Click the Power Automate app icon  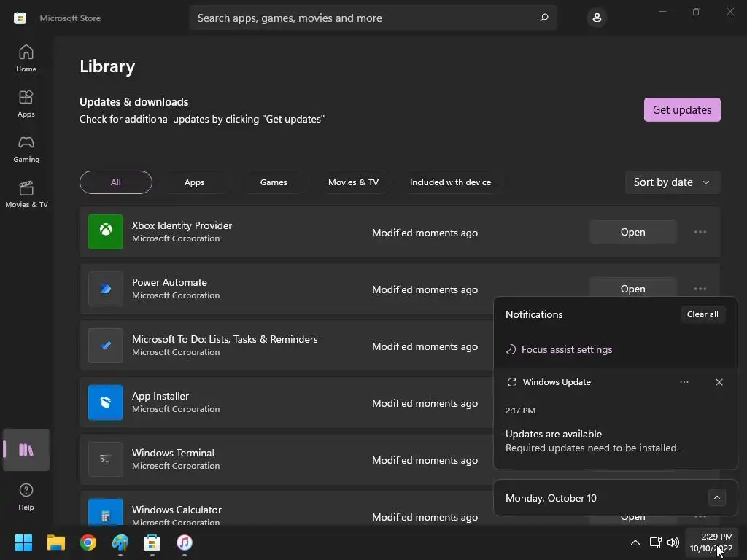click(x=106, y=289)
